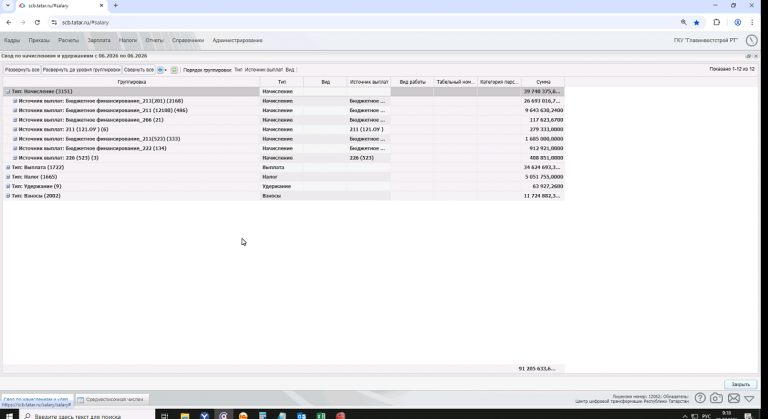Click the 'Источник выплат' column header
Viewport: 768px width, 419px height.
pos(369,82)
